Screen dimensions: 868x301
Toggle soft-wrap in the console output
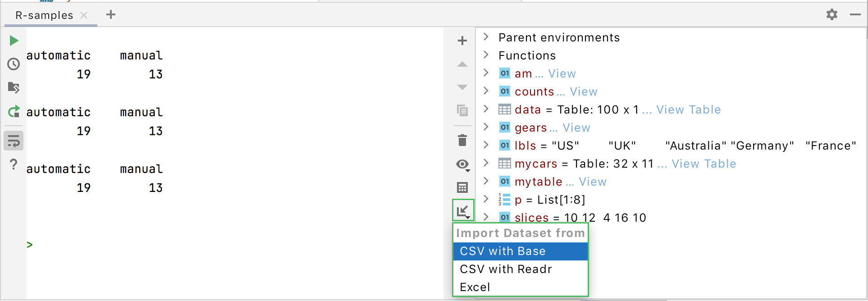click(14, 141)
